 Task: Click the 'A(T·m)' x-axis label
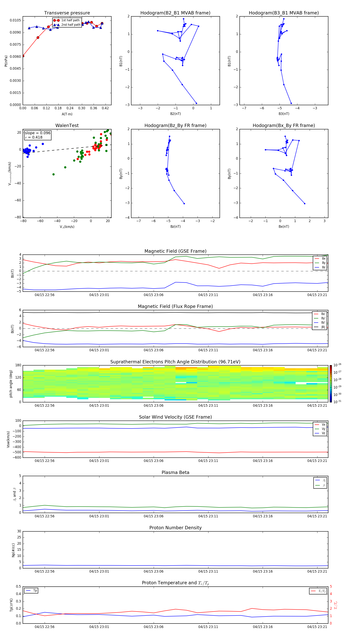pos(67,114)
